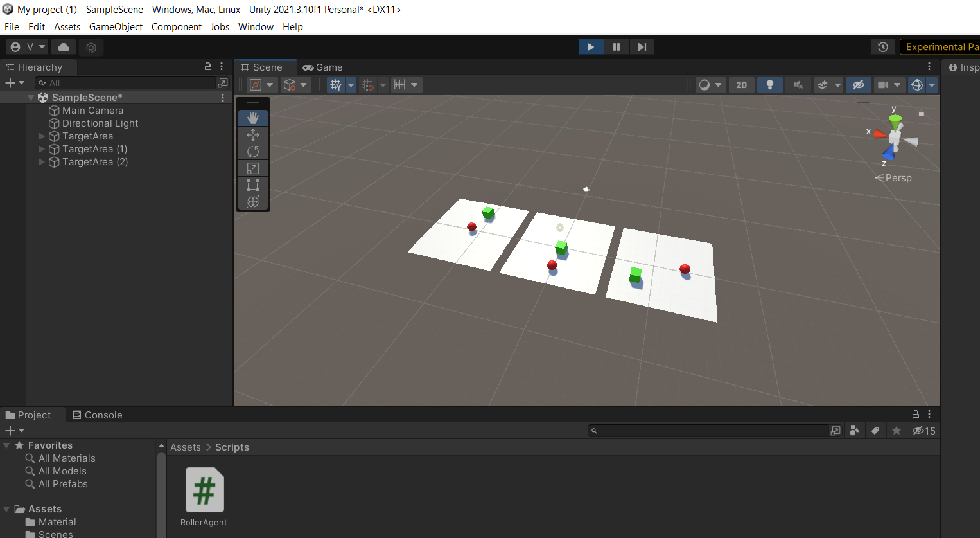Viewport: 980px width, 538px height.
Task: Toggle scene lighting in Scene view
Action: click(770, 84)
